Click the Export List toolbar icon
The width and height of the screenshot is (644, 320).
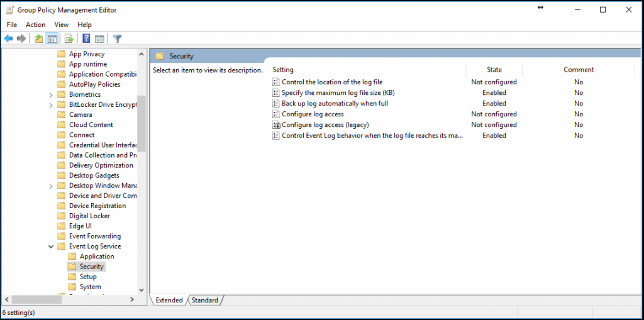pyautogui.click(x=69, y=38)
